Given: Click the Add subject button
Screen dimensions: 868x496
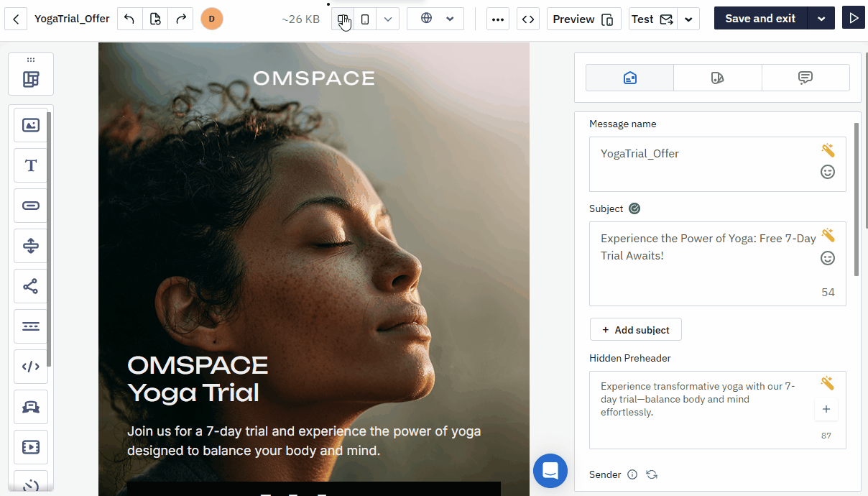Looking at the screenshot, I should coord(636,330).
